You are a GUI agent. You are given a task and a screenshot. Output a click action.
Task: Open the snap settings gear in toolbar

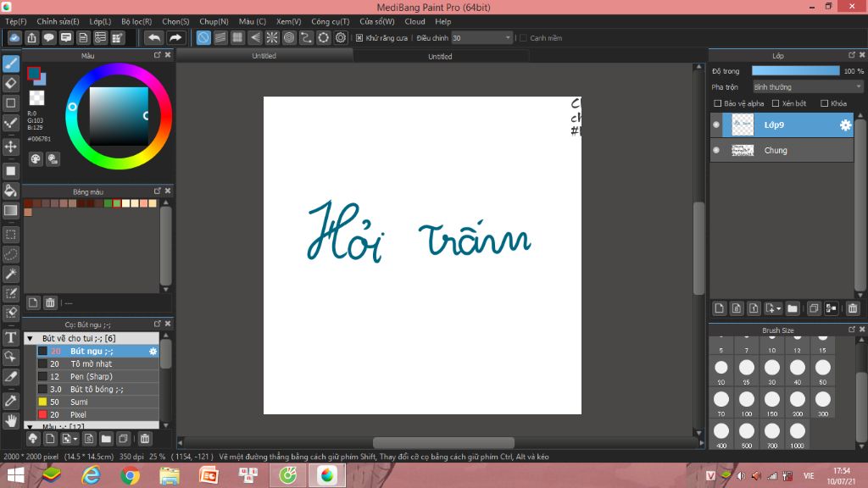[341, 37]
